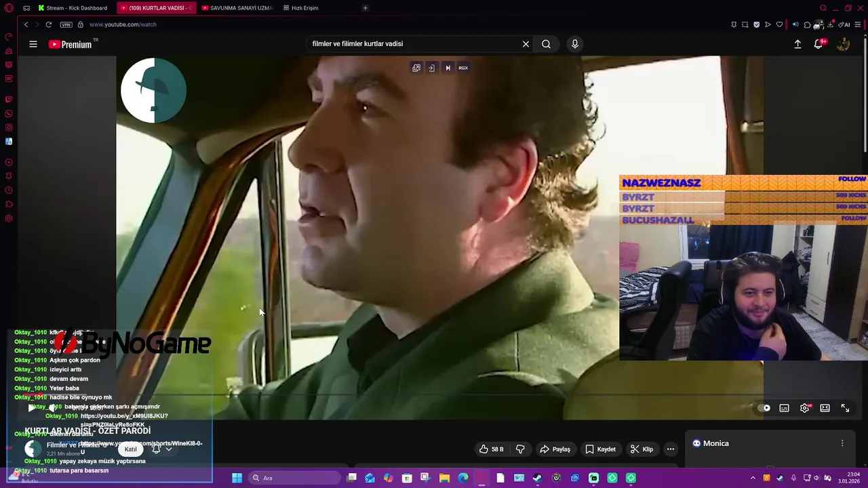This screenshot has width=868, height=488.
Task: Save video with the Kaydet button
Action: click(x=600, y=449)
